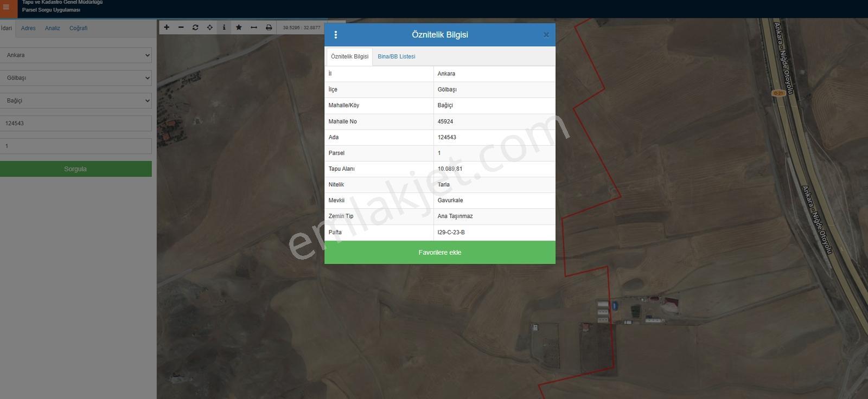Expand the Ankara province dropdown
The width and height of the screenshot is (868, 399).
pos(75,55)
